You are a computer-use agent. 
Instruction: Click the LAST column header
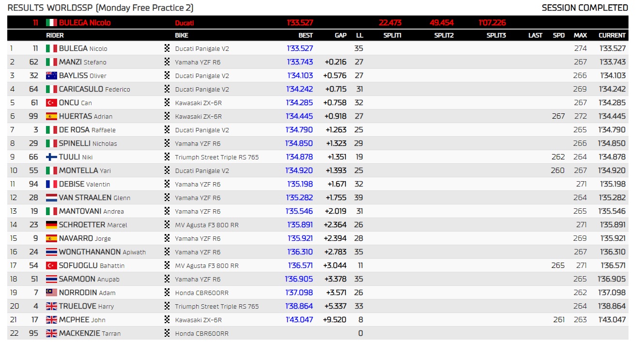(x=535, y=35)
